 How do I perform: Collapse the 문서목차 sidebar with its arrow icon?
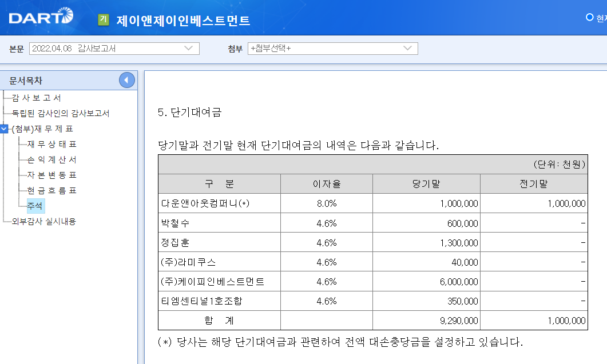point(128,80)
